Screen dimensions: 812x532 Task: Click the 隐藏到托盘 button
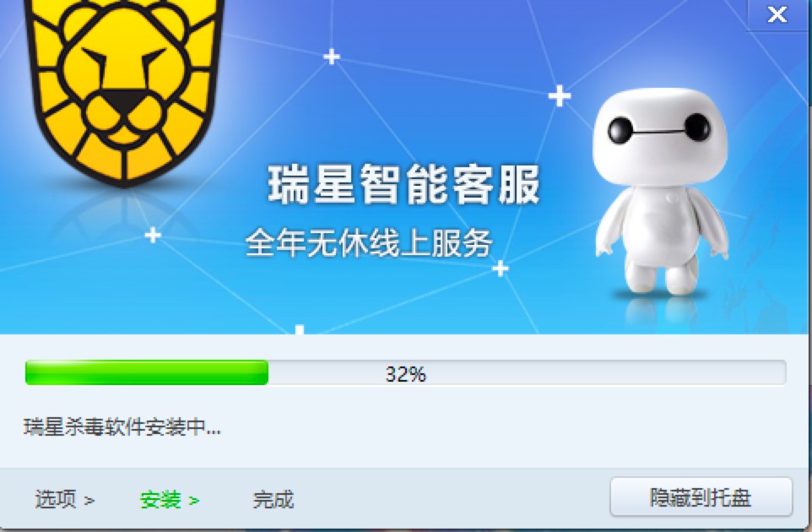pos(701,497)
